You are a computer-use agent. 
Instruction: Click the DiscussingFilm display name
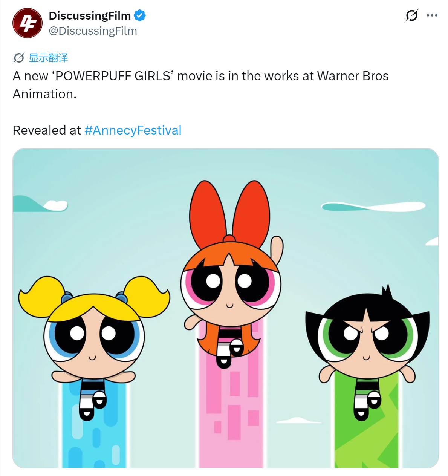click(x=90, y=15)
